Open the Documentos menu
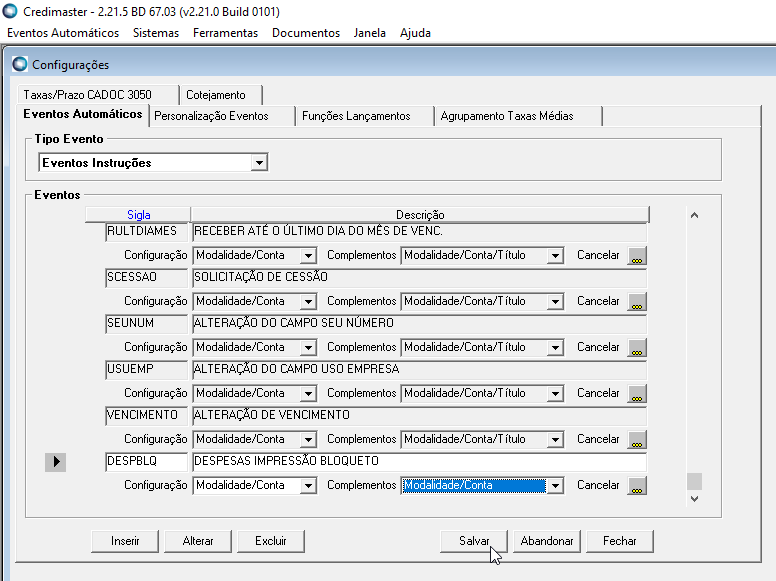This screenshot has height=581, width=776. pos(306,33)
